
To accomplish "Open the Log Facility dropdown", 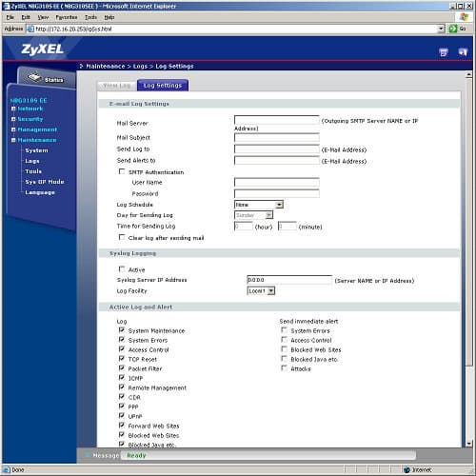I will 261,290.
